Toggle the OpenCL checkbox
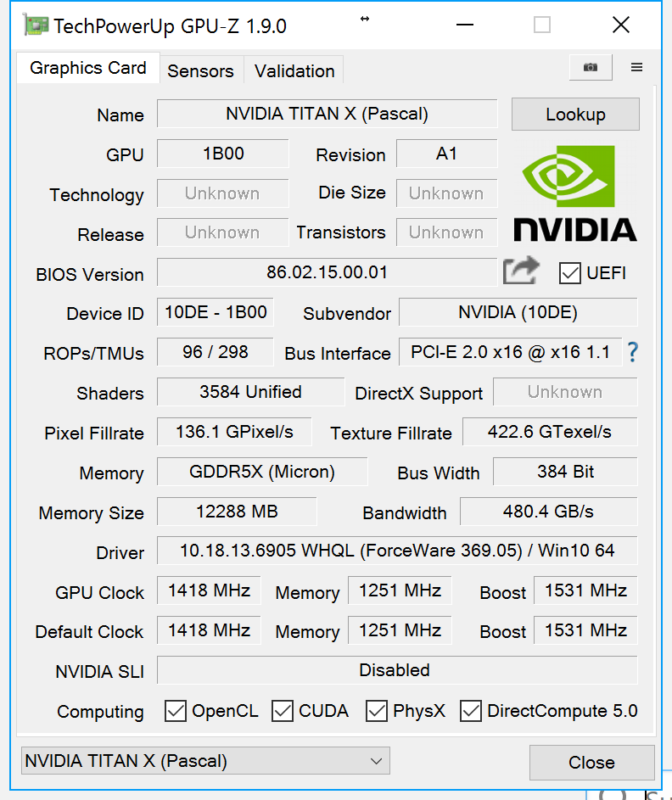The image size is (672, 800). (x=176, y=711)
